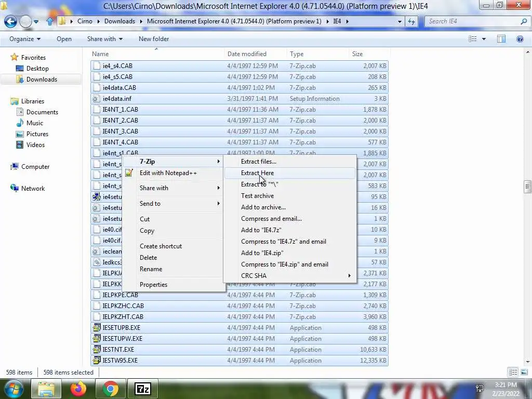This screenshot has height=399, width=532.
Task: Click the Change your view icon
Action: 473,39
